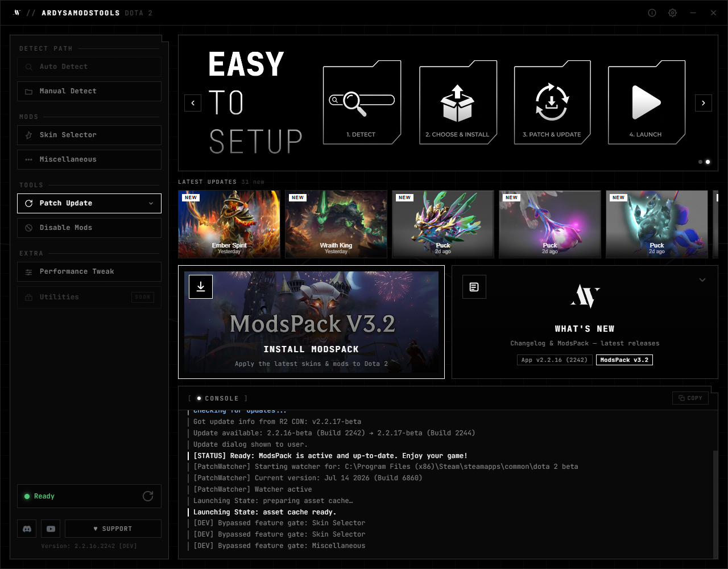Click the 2. Choose & Install step card
Image resolution: width=728 pixels, height=569 pixels.
[458, 102]
